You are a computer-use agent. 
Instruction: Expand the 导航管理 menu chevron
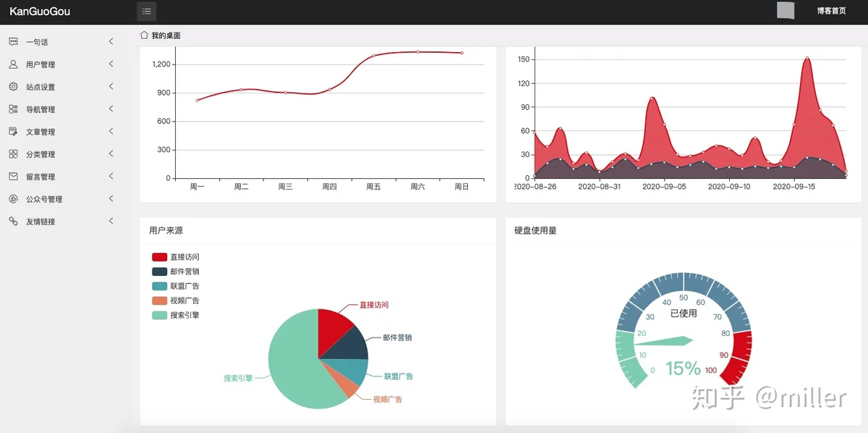[x=111, y=109]
